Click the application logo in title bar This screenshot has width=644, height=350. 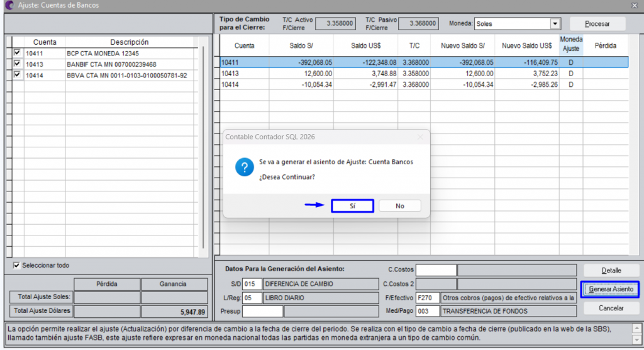pyautogui.click(x=9, y=5)
